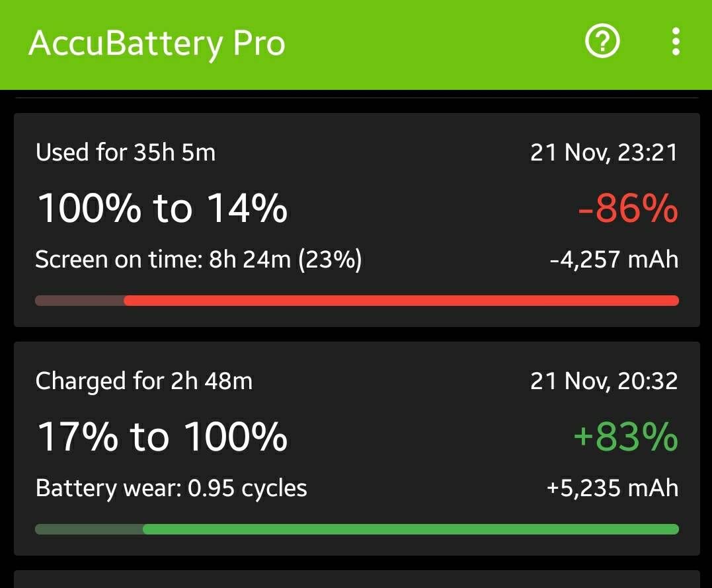Tap the -4,257 mAh discharge value
This screenshot has height=588, width=712.
click(x=614, y=259)
